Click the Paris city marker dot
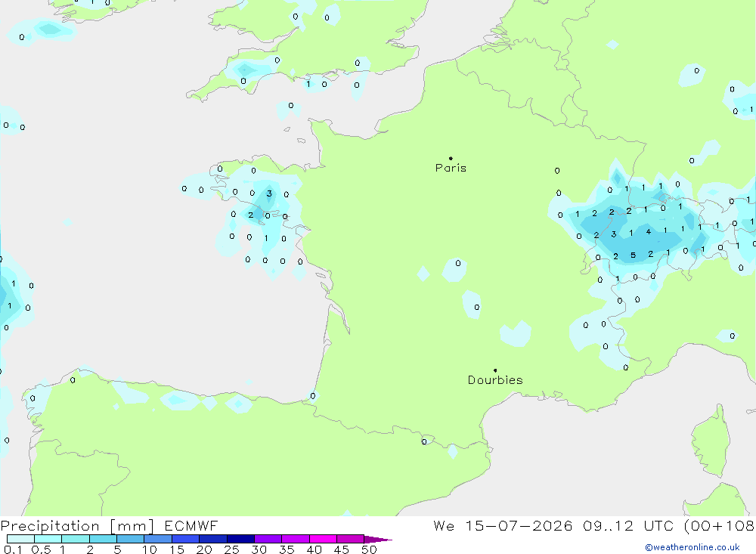The width and height of the screenshot is (756, 554). [451, 158]
